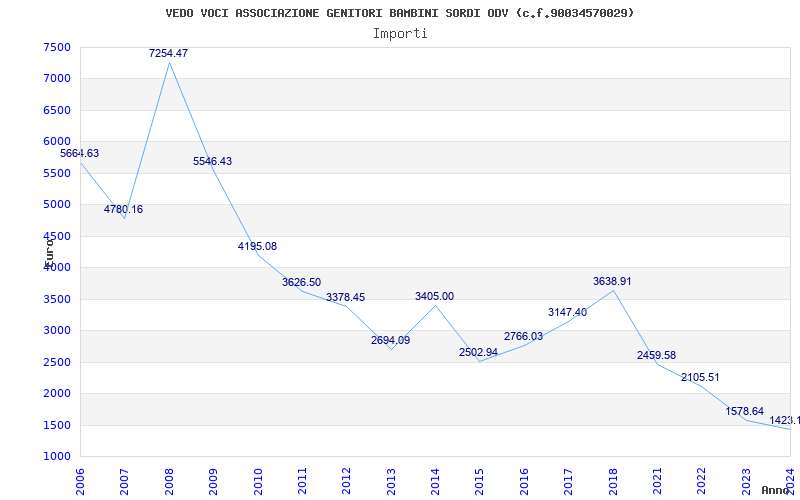Click the data label 2766.03
The image size is (800, 500).
pos(523,337)
